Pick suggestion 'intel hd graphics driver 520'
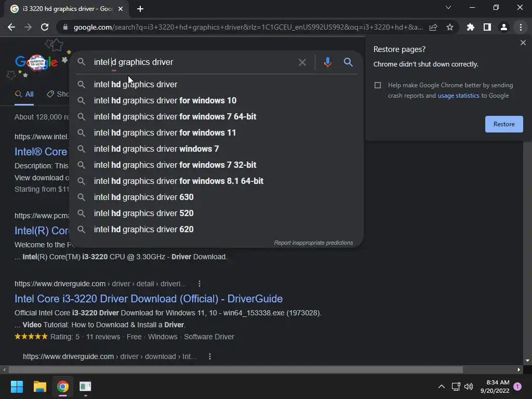The height and width of the screenshot is (399, 532). 217,213
